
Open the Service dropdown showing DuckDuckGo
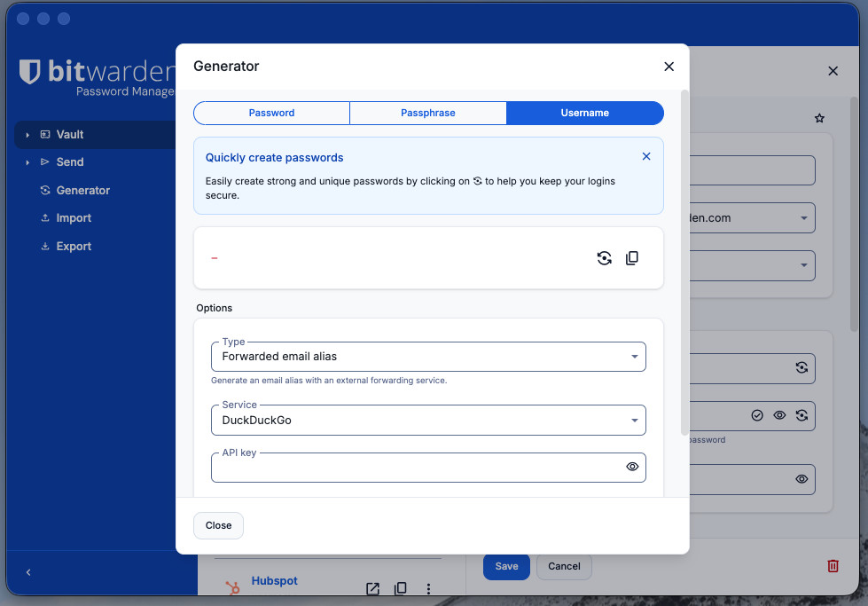[428, 420]
